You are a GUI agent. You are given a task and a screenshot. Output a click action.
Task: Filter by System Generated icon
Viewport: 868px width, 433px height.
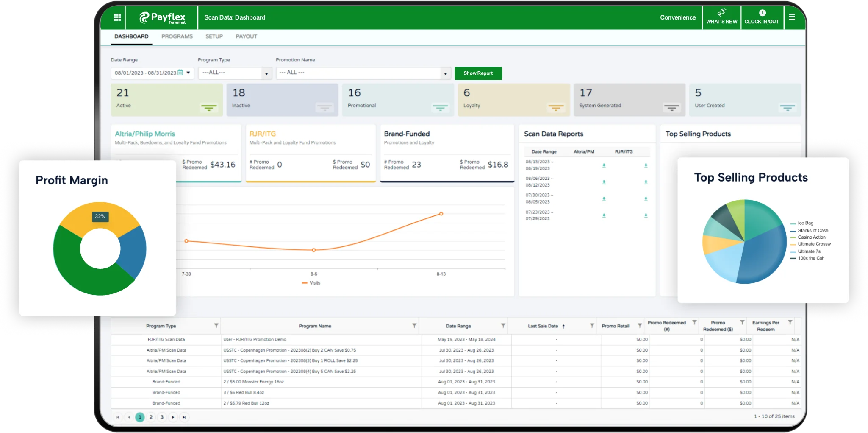tap(671, 108)
